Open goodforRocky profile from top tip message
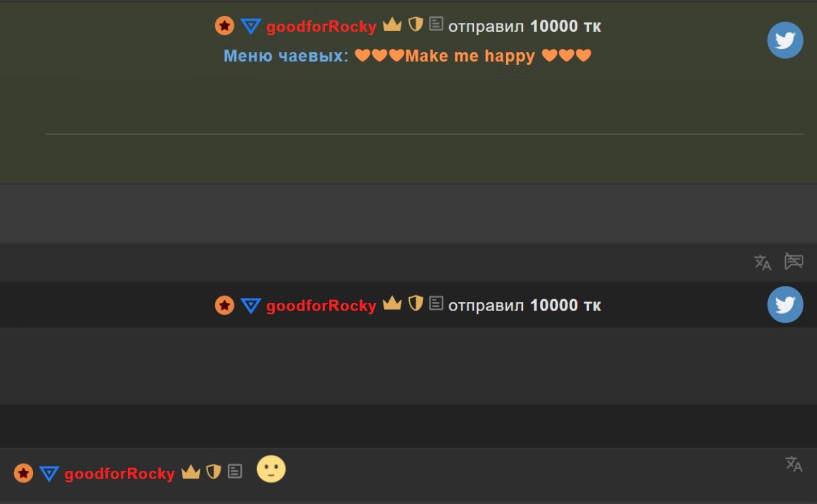 (321, 27)
